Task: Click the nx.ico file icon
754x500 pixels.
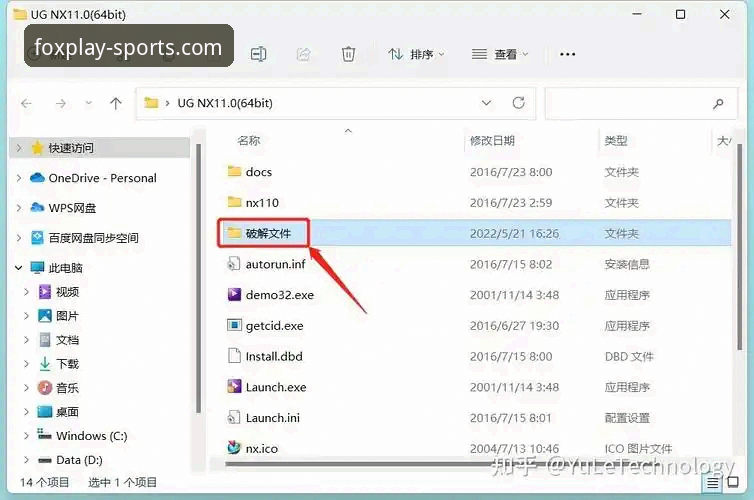Action: (x=234, y=448)
